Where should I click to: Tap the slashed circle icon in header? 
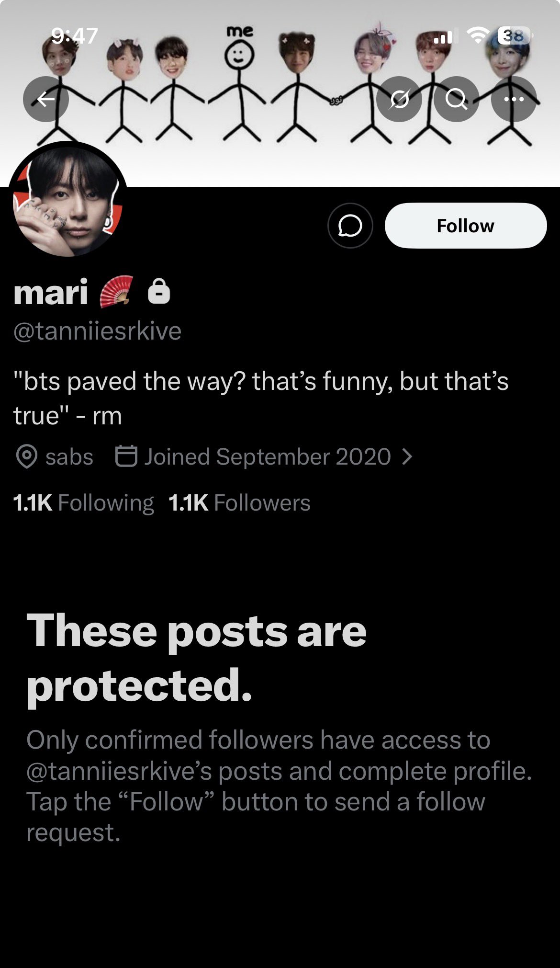pyautogui.click(x=399, y=99)
